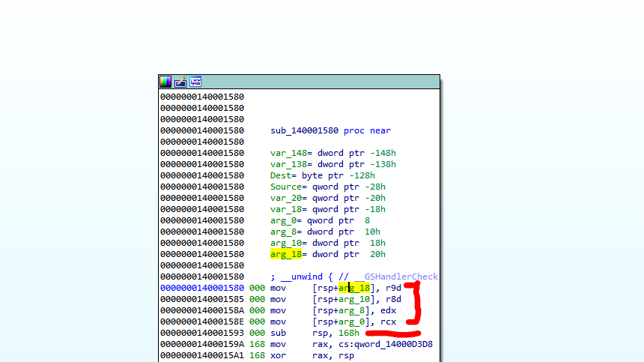Screen dimensions: 644x362
Task: Click the edit node comment pencil icon
Action: point(180,82)
